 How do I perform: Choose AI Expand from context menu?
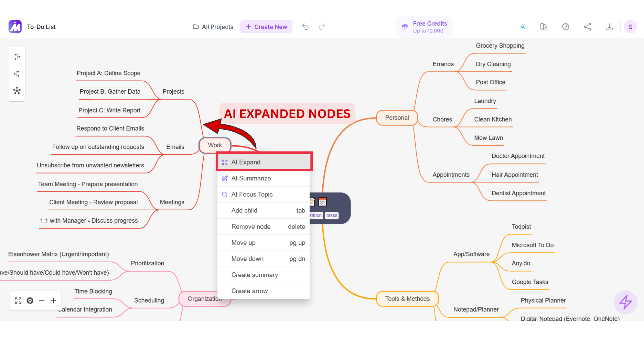pos(264,162)
